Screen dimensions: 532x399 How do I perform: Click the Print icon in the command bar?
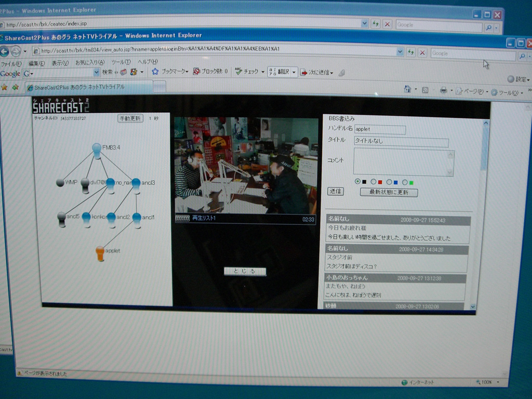point(443,90)
